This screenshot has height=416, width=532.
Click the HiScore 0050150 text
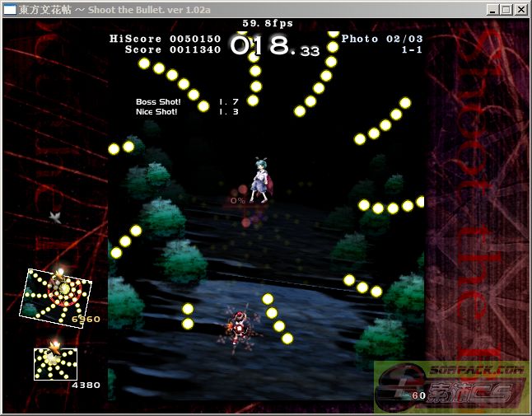pos(165,39)
